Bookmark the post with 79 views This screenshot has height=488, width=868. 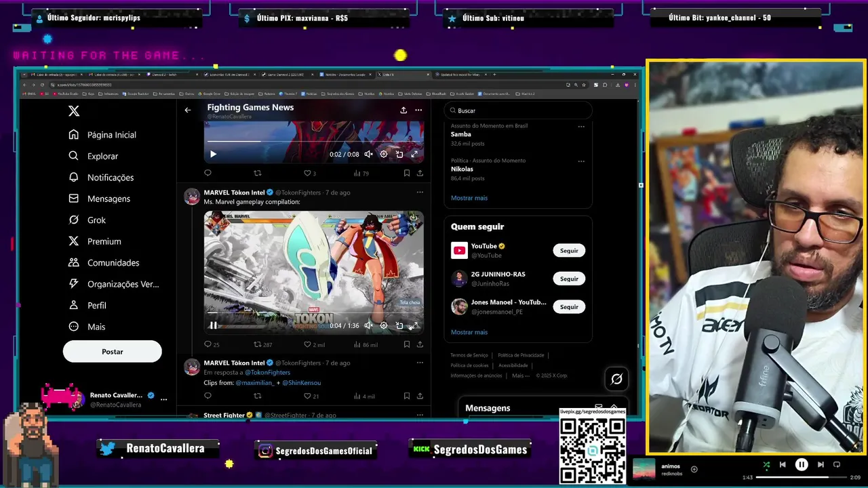tap(407, 174)
